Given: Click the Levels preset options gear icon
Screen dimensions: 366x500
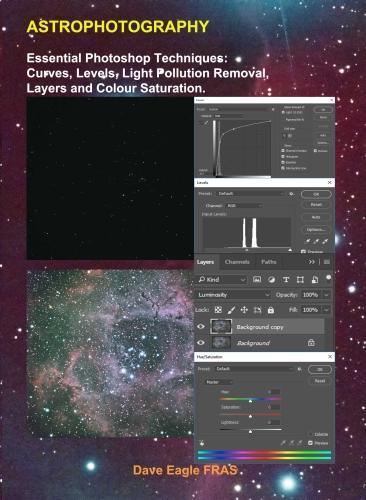Looking at the screenshot, I should tap(291, 194).
